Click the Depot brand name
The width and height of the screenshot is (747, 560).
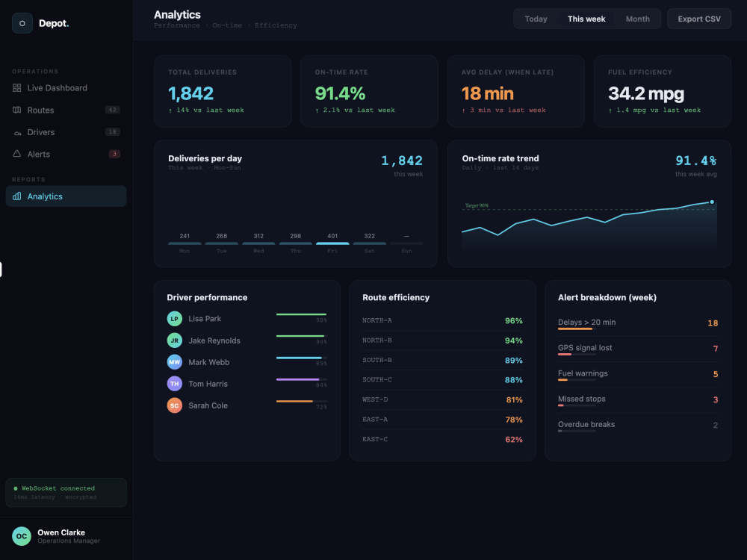click(54, 23)
